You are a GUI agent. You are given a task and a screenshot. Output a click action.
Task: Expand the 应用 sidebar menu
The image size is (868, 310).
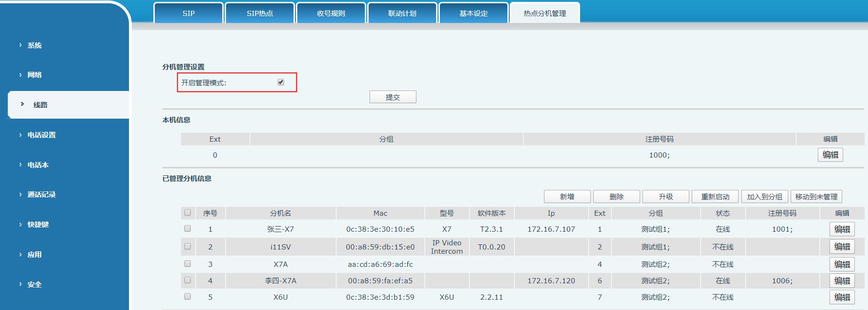(x=34, y=255)
